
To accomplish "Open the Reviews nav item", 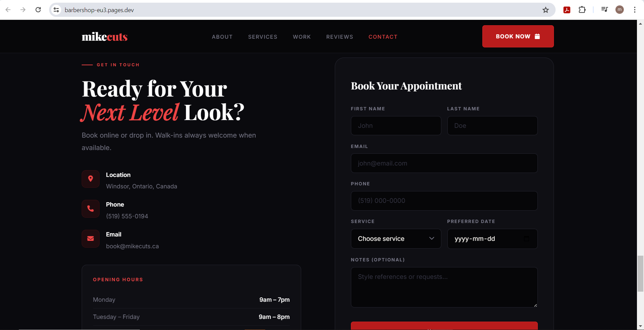I will [339, 37].
